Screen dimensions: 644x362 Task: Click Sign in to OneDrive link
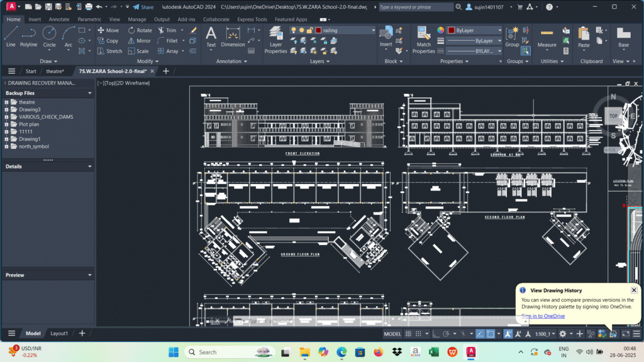pyautogui.click(x=543, y=315)
